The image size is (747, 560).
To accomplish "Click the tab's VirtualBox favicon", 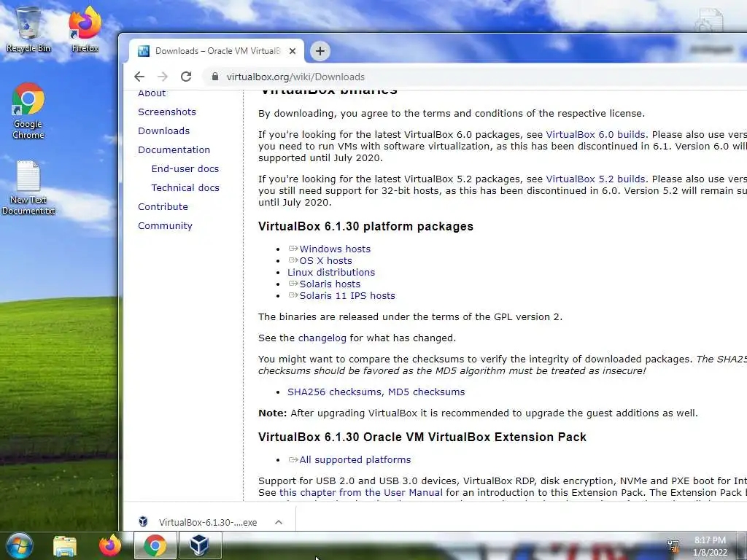I will (144, 51).
